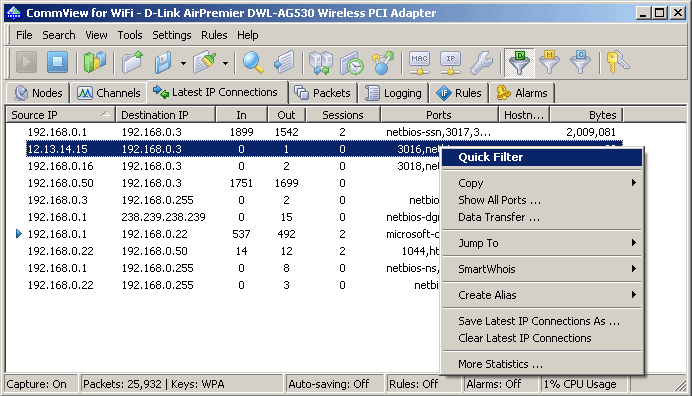Open the wrench settings icon
Viewport: 692px width, 396px height.
click(x=481, y=62)
